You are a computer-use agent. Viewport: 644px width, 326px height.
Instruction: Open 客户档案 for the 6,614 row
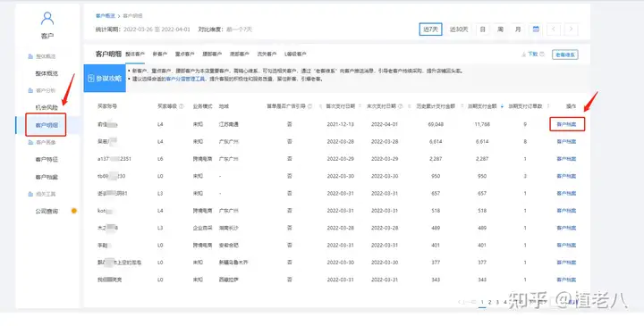click(566, 141)
